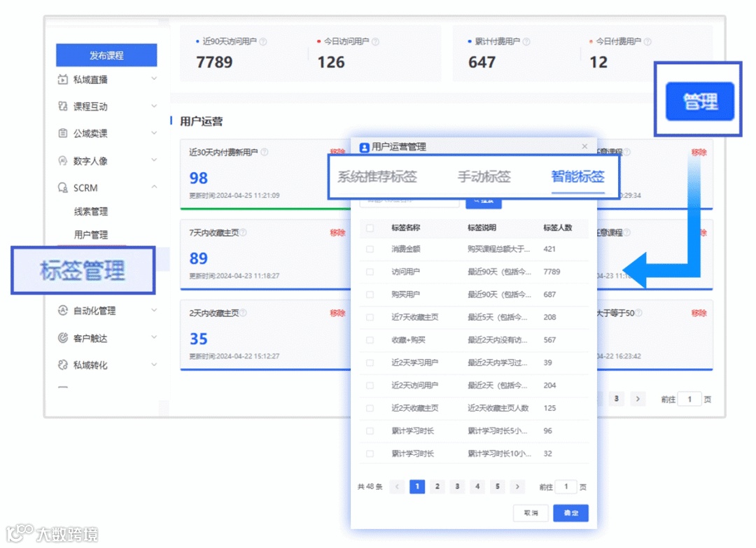The width and height of the screenshot is (756, 548).
Task: Click the 发布课程 button
Action: tap(106, 55)
